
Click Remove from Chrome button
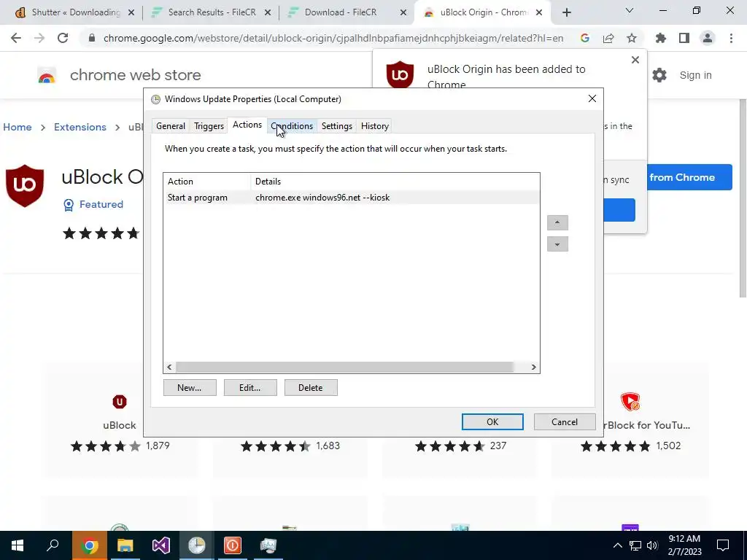(689, 177)
